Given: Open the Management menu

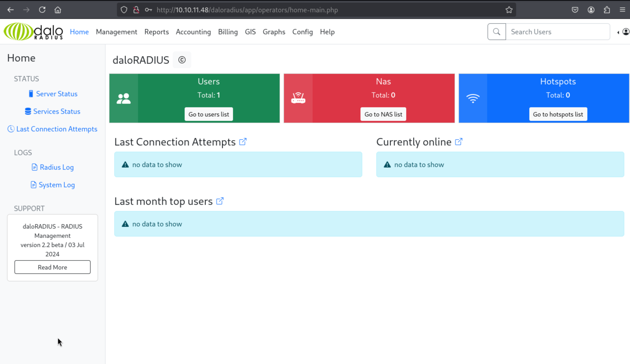Looking at the screenshot, I should [x=117, y=32].
